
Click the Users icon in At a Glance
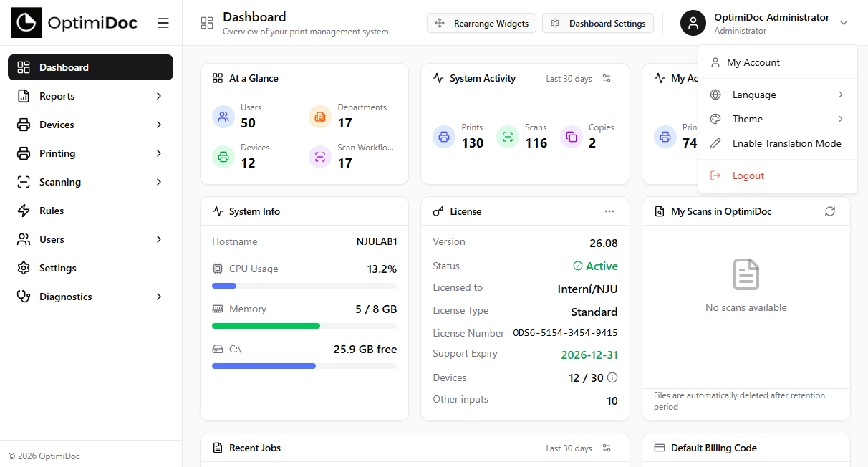(x=223, y=117)
